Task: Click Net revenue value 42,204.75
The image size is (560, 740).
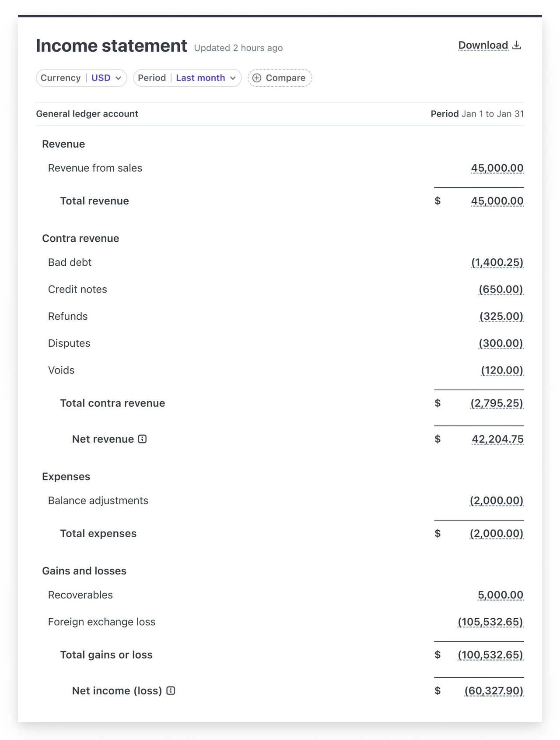Action: point(497,439)
